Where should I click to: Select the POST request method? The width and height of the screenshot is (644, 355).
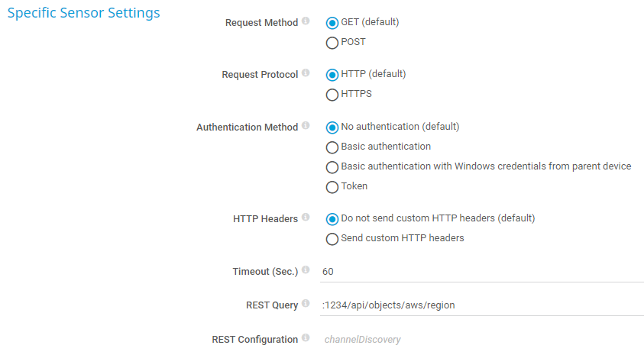pyautogui.click(x=332, y=43)
